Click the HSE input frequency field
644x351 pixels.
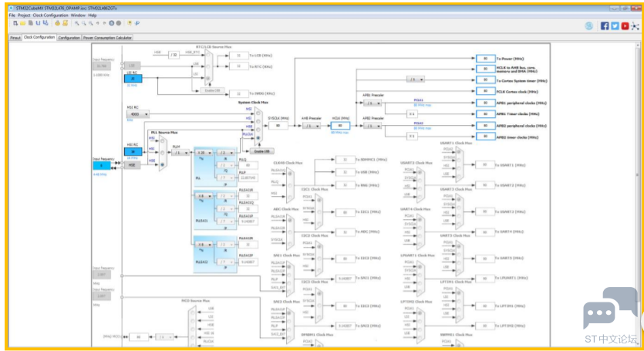102,166
